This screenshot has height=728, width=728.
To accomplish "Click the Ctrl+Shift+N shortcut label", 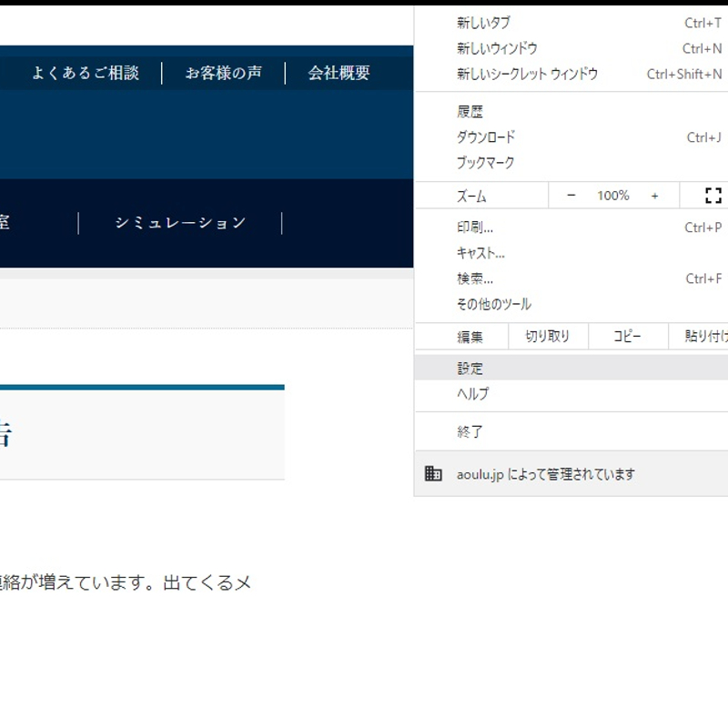I will point(684,74).
